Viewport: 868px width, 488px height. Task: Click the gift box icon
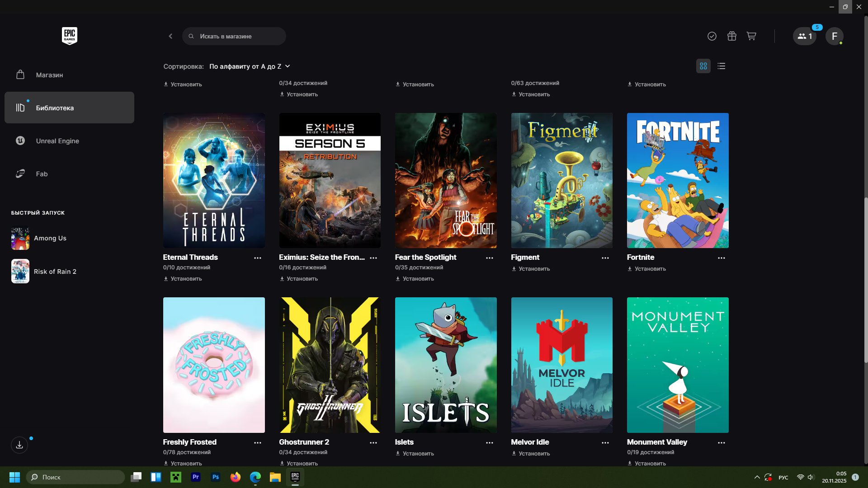pyautogui.click(x=731, y=36)
